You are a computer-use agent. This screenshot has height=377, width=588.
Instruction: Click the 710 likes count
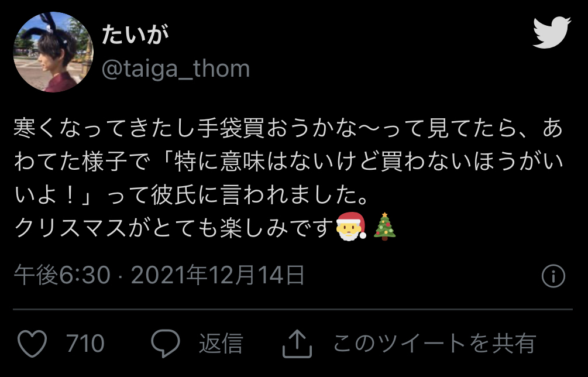coord(85,343)
